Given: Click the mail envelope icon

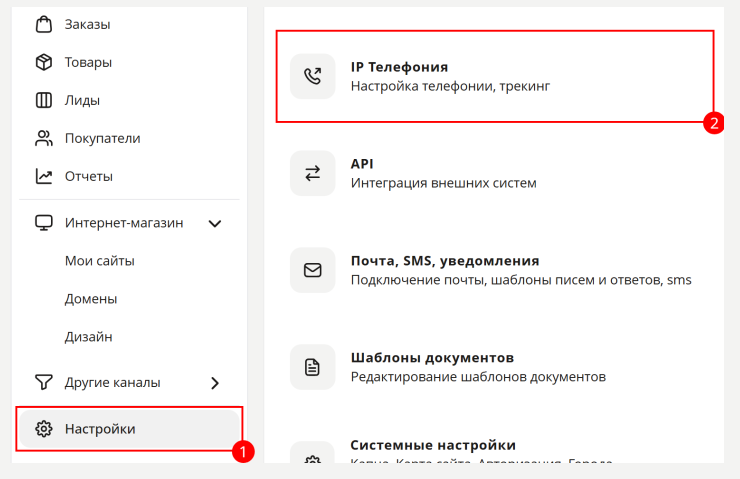Looking at the screenshot, I should point(312,270).
